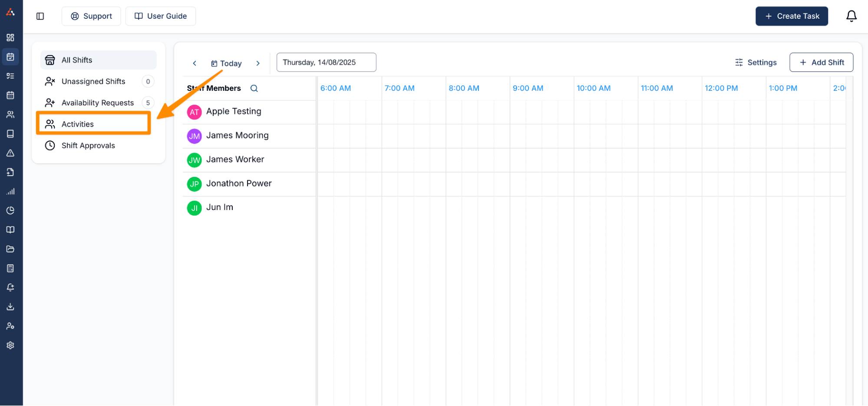The width and height of the screenshot is (868, 406).
Task: Go to next day with right chevron
Action: click(258, 63)
